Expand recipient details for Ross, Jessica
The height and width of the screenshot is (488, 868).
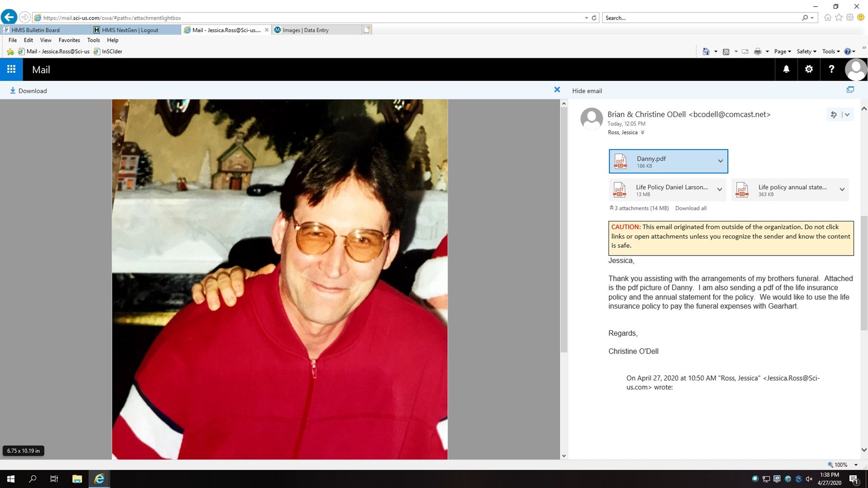point(643,132)
